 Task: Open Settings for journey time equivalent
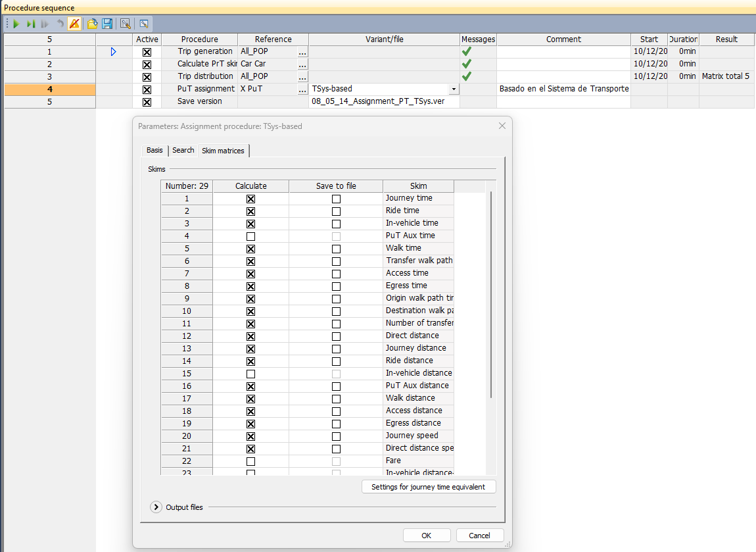point(429,487)
